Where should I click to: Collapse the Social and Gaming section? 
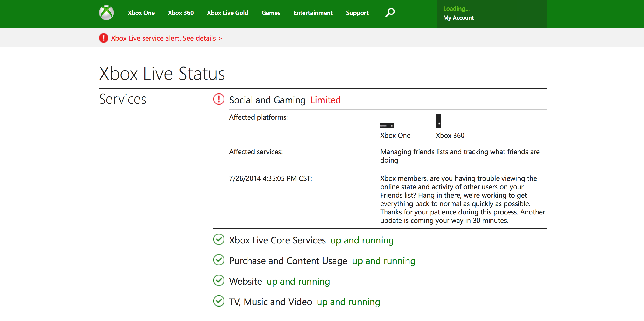point(267,100)
